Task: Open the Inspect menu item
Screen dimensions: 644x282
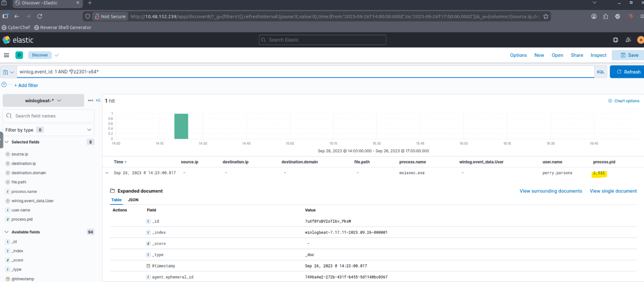Action: [598, 55]
